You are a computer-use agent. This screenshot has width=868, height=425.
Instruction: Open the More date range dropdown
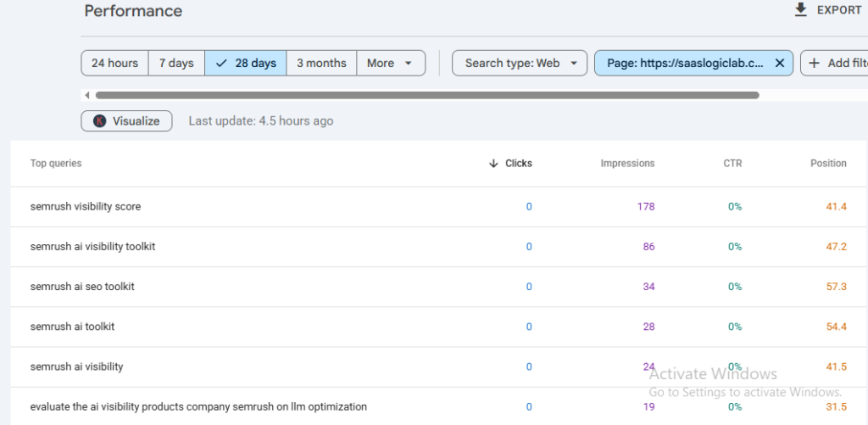391,63
